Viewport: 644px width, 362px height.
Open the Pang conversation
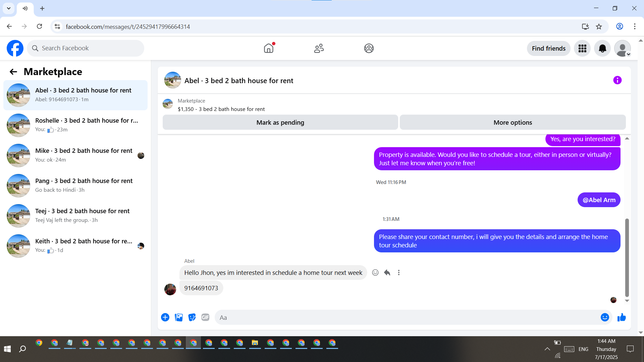75,186
